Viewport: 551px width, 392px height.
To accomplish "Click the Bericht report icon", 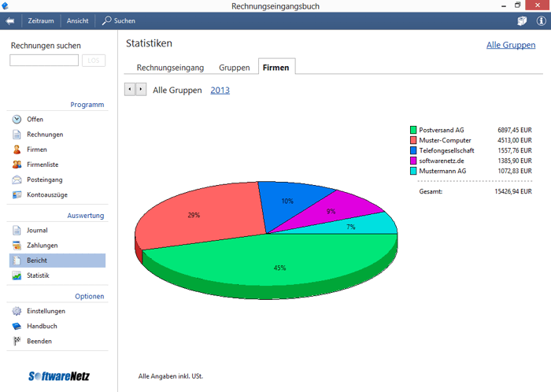I will 17,261.
